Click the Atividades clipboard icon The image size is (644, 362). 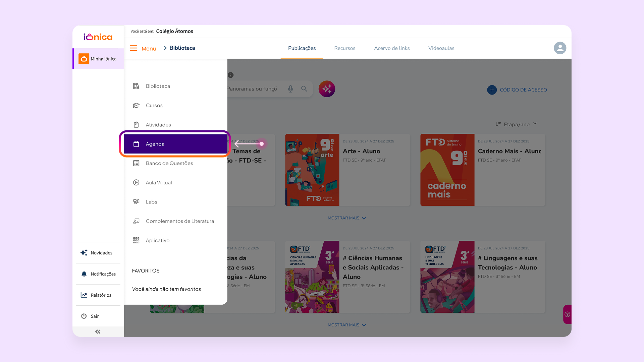[x=136, y=125]
